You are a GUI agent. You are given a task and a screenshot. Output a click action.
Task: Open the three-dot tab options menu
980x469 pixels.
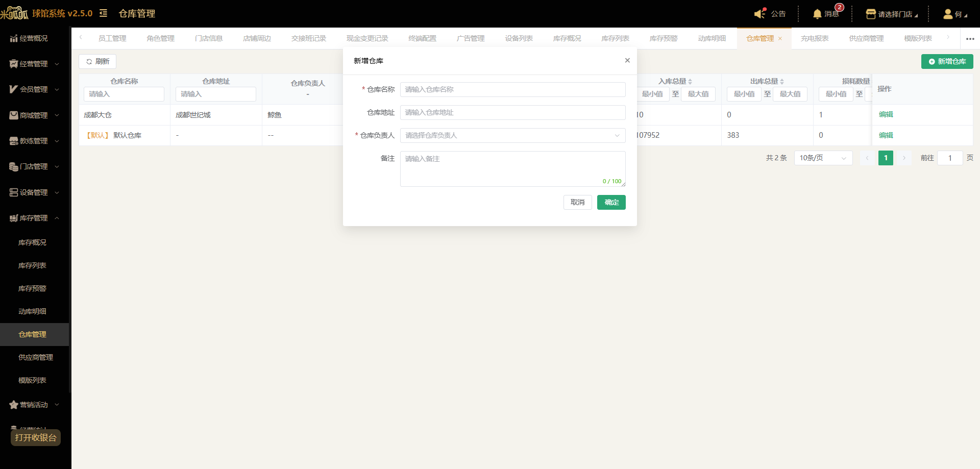click(x=970, y=39)
